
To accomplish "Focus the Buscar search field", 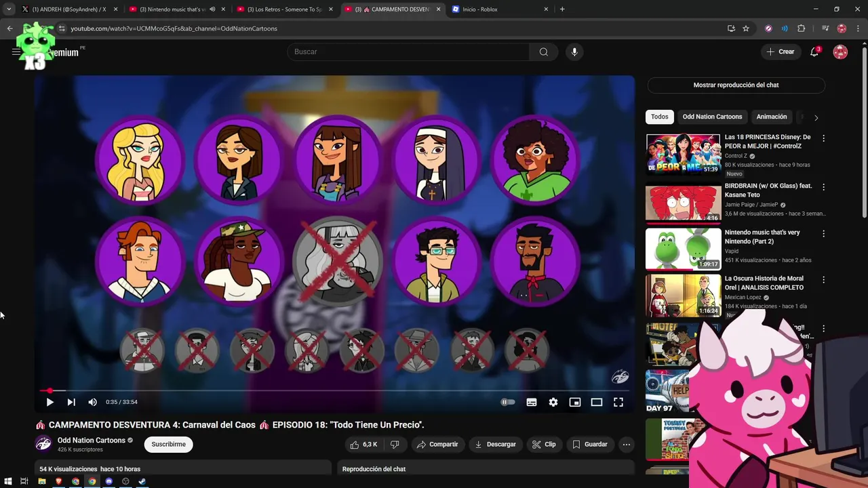I will 409,52.
